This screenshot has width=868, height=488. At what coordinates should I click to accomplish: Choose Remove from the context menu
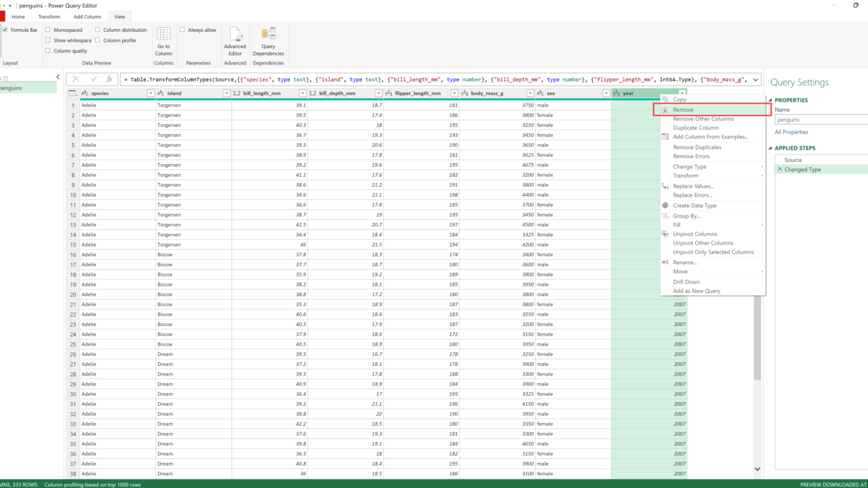click(683, 110)
